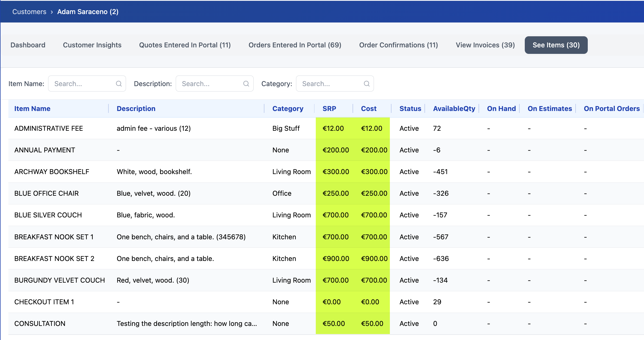
Task: Focus the Item Name search field
Action: click(x=87, y=84)
